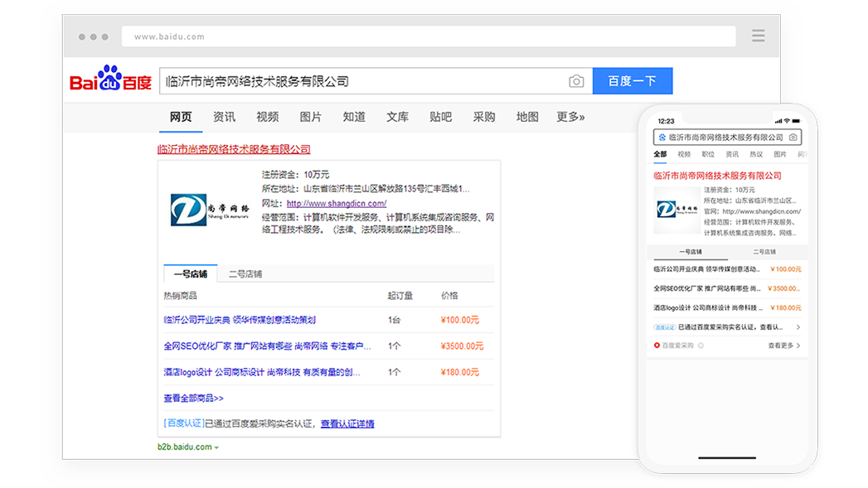Open http://www.shangdicn.com/ link in desktop result
Viewport: 868px width, 488px height.
point(337,204)
